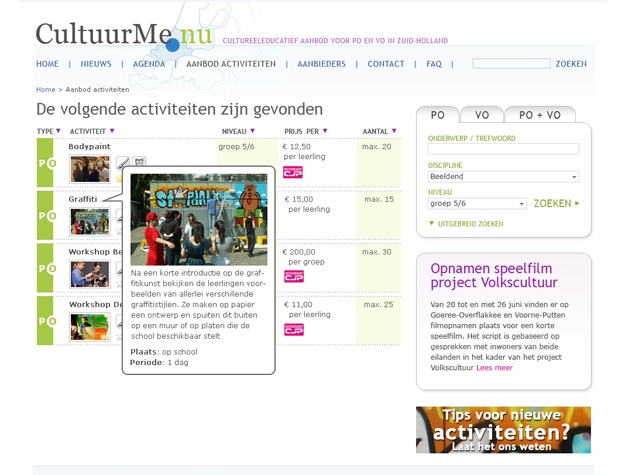The height and width of the screenshot is (475, 632).
Task: Open the DISCIPLINE dropdown showing Beeldend
Action: point(503,177)
